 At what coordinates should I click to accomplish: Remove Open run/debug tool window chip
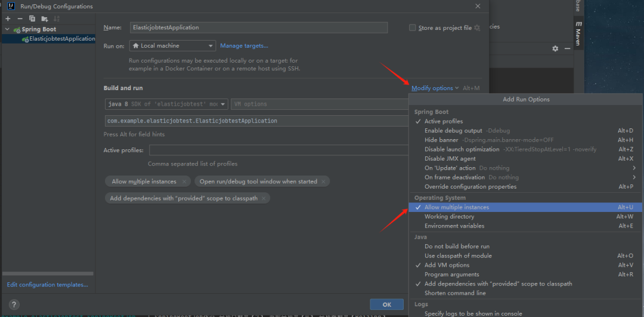pyautogui.click(x=324, y=181)
